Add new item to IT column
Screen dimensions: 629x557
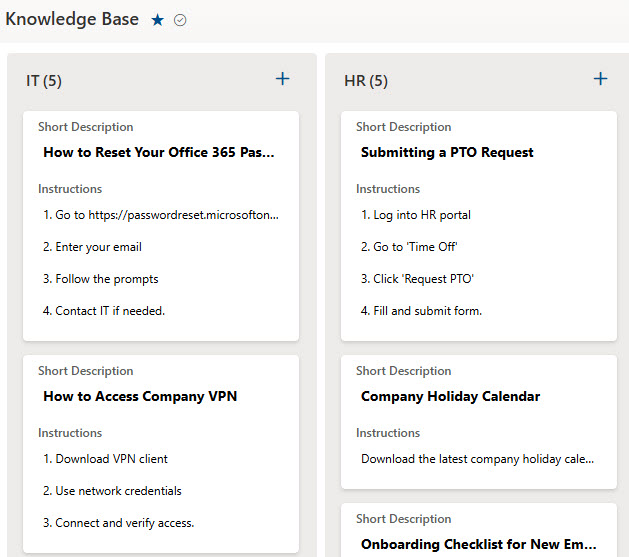282,79
